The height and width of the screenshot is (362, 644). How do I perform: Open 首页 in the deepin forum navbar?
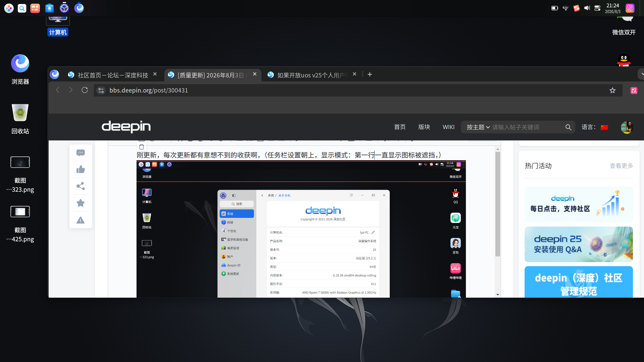tap(400, 127)
